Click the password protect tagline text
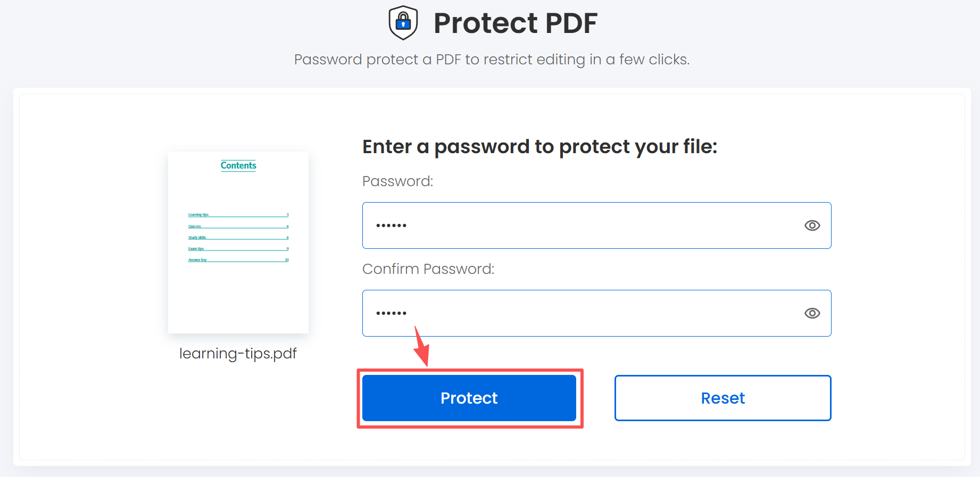The width and height of the screenshot is (980, 477). coord(492,59)
